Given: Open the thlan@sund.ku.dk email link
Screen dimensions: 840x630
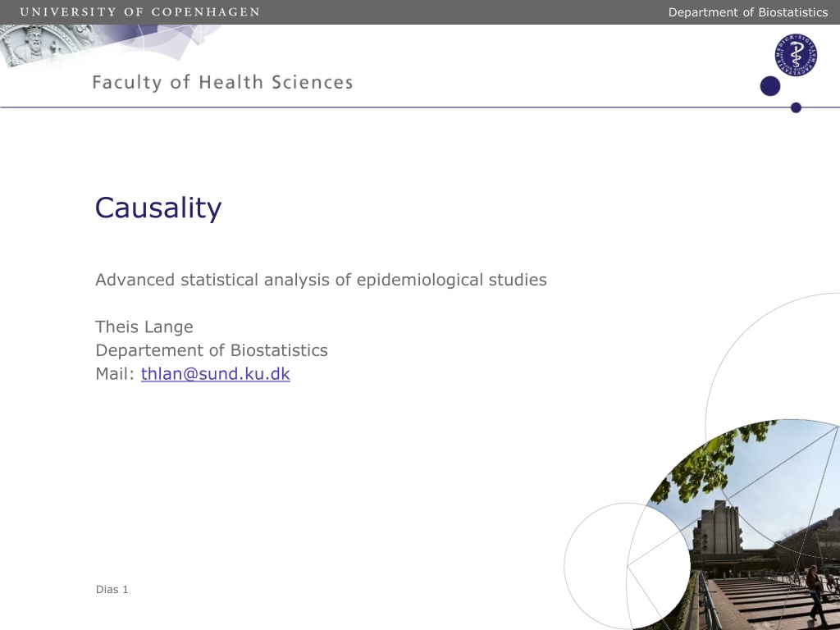Looking at the screenshot, I should pos(216,373).
